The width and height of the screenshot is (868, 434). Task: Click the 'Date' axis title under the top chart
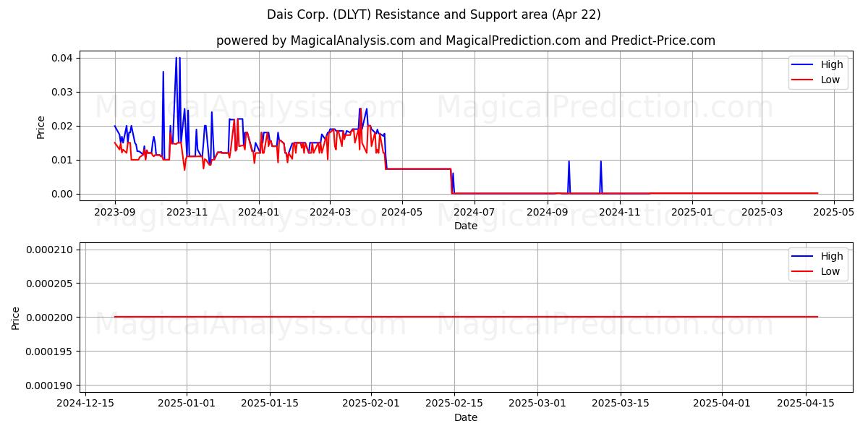[x=466, y=226]
